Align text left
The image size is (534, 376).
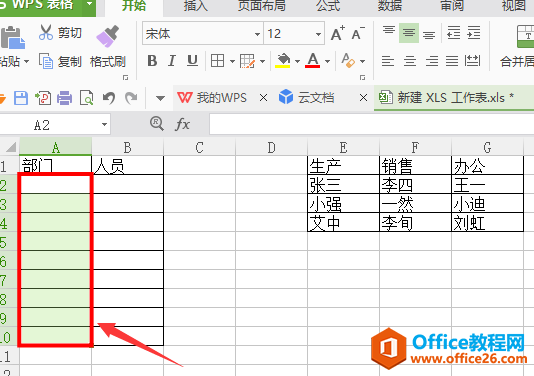coord(388,61)
